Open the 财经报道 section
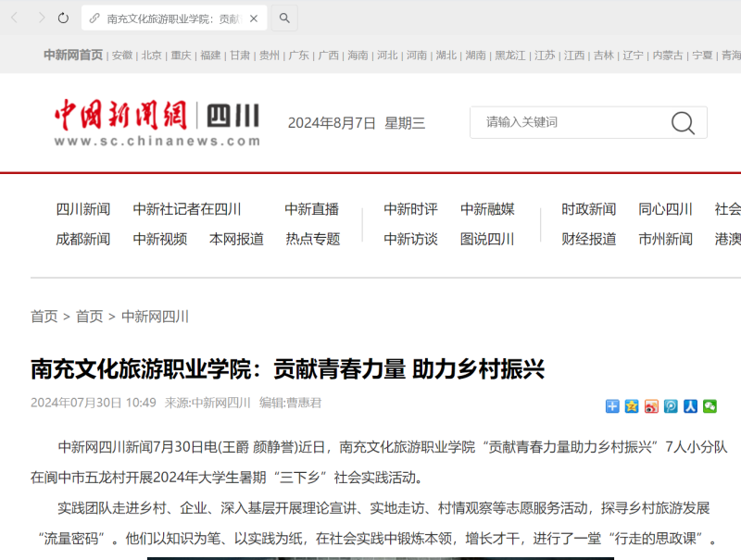 point(589,240)
